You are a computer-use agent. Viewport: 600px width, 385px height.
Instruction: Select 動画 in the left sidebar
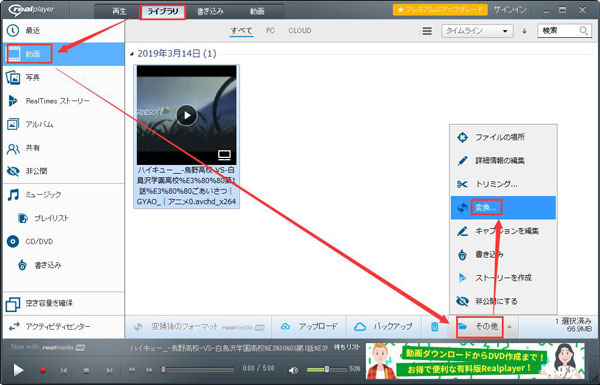click(63, 54)
